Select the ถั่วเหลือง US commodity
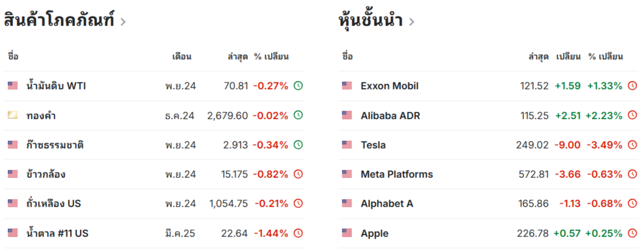 (53, 203)
